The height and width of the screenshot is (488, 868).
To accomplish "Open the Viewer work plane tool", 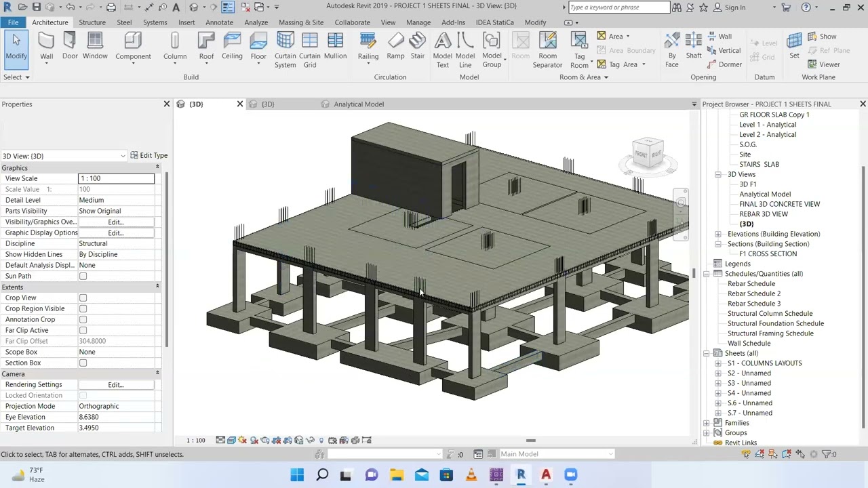I will tap(823, 64).
